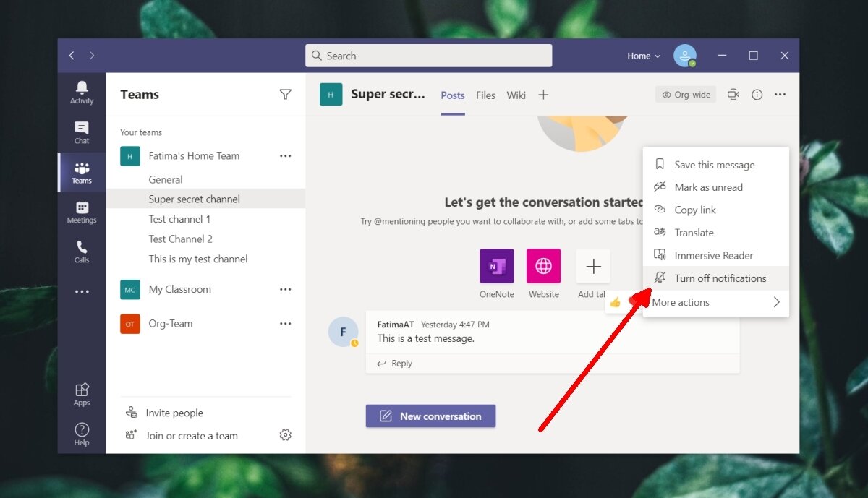
Task: Open the Calls section
Action: click(81, 252)
